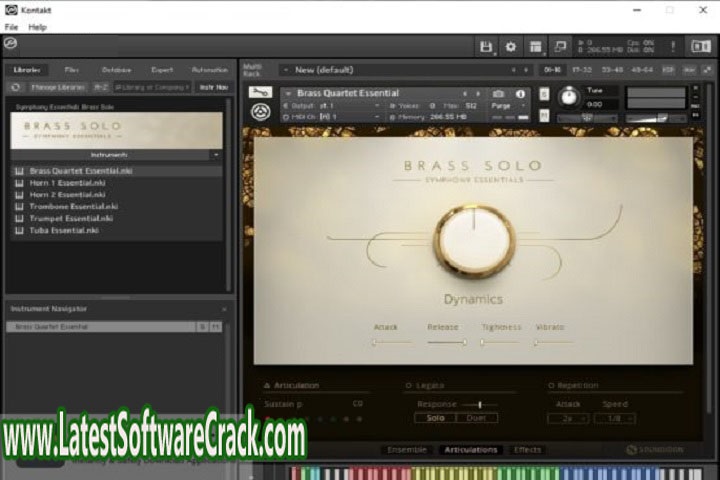Click the rack resize icon at header end
Image resolution: width=720 pixels, height=480 pixels.
(x=708, y=70)
